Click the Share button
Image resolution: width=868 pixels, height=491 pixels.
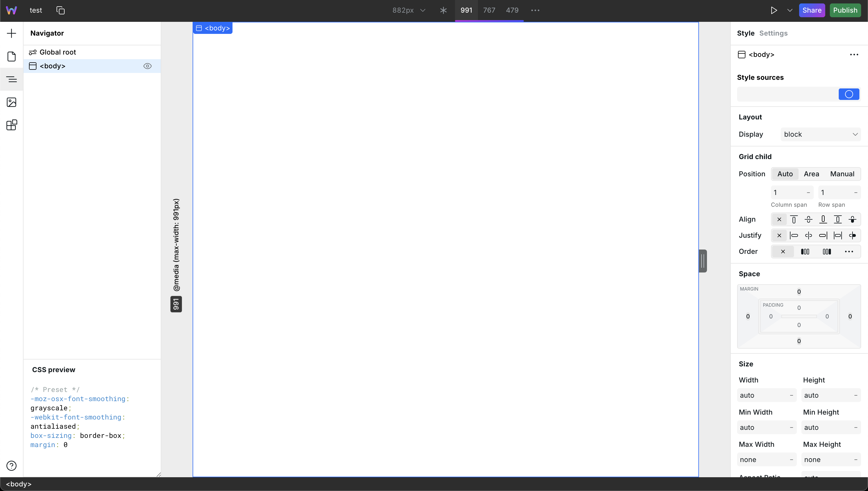[x=812, y=10]
